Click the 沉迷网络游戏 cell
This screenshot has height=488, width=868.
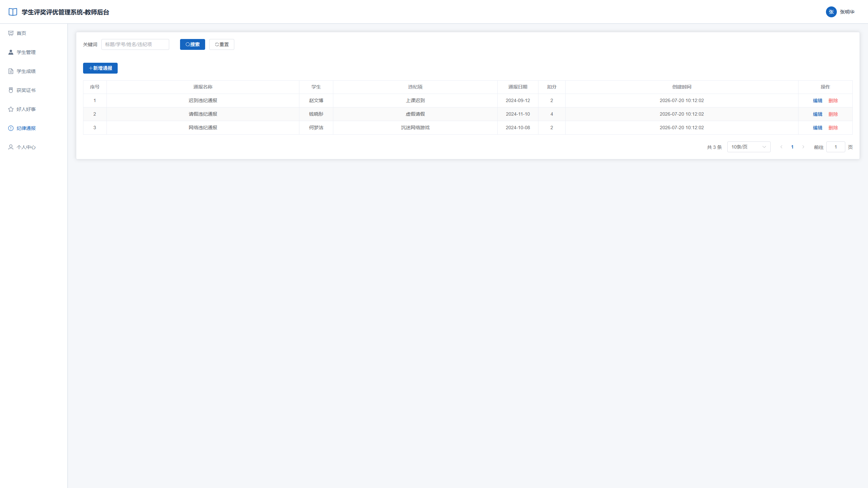[x=415, y=128]
